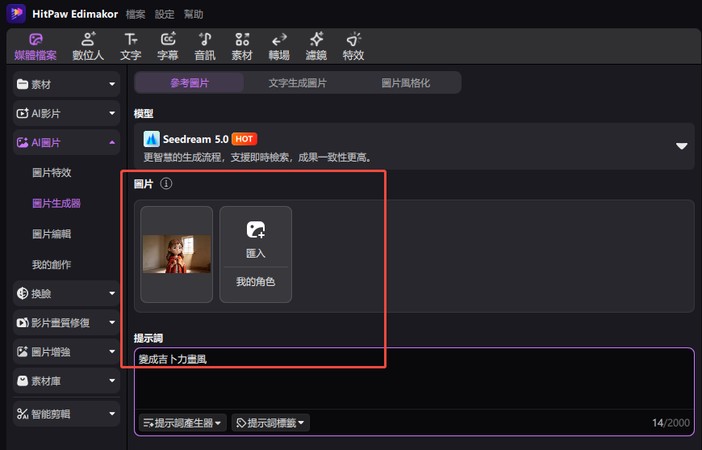Open 圖片特效 in the sidebar

[x=51, y=173]
